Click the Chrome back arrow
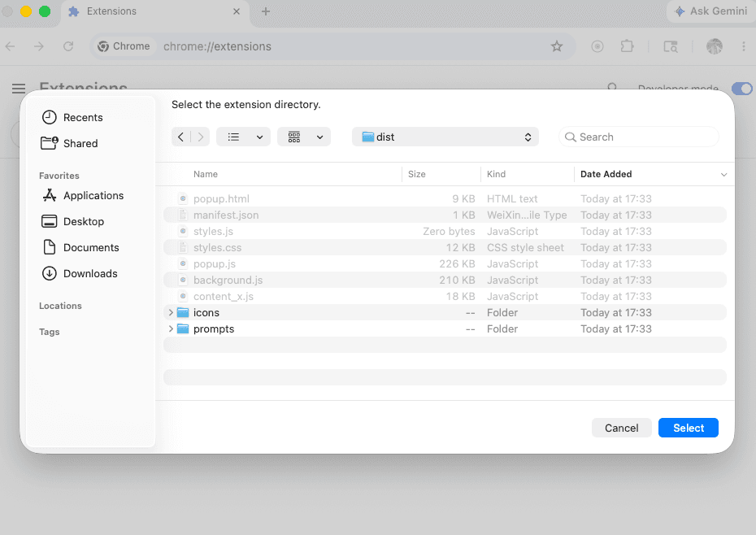Image resolution: width=756 pixels, height=535 pixels. click(10, 46)
